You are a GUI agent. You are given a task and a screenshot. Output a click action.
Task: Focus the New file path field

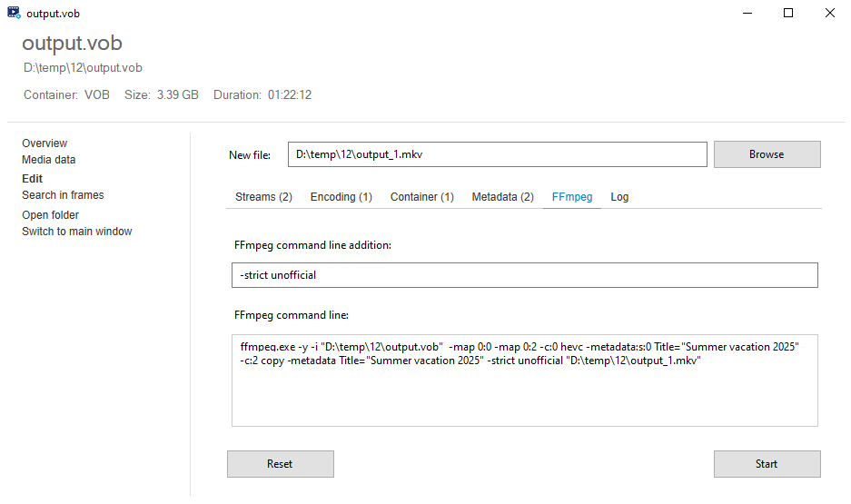tap(497, 154)
